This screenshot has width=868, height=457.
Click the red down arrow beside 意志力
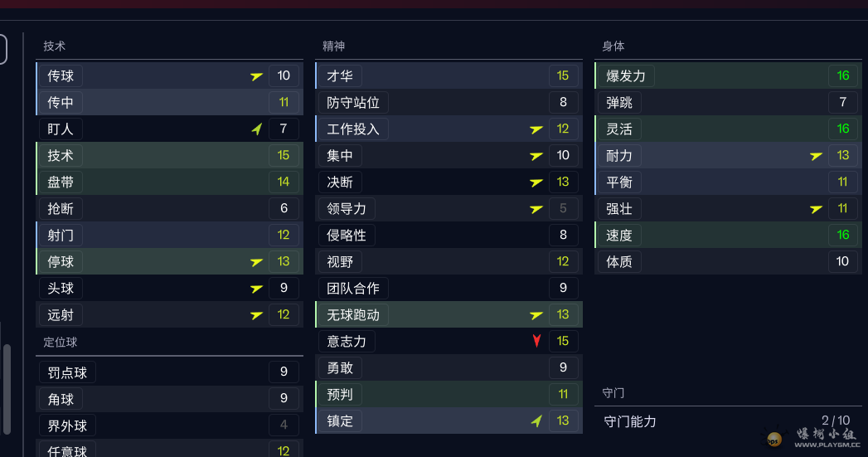pos(536,341)
